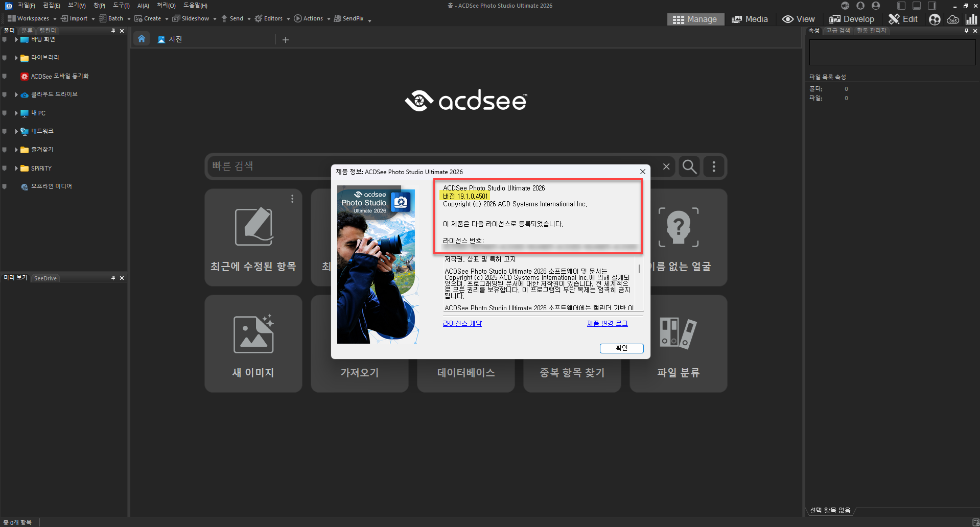Viewport: 980px width, 527px height.
Task: Open the Home tab icon
Action: pyautogui.click(x=142, y=39)
